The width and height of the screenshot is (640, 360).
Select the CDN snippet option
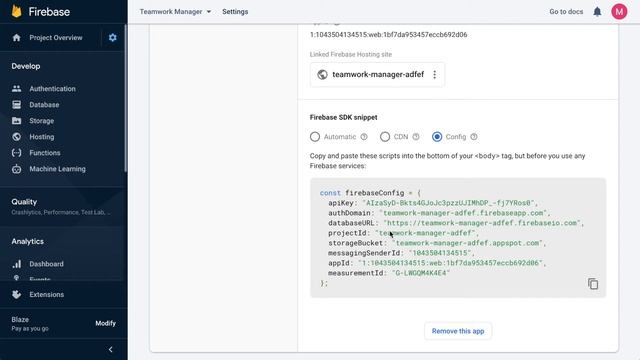[x=385, y=137]
